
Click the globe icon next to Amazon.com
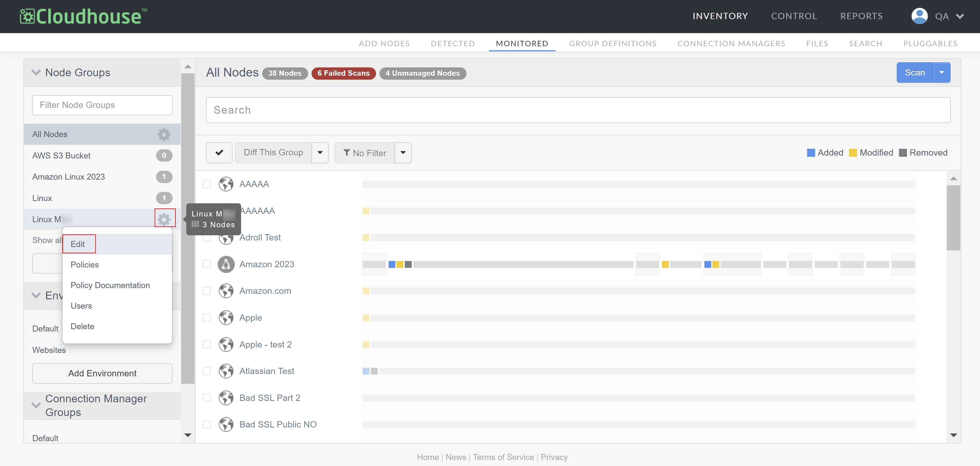pos(226,291)
